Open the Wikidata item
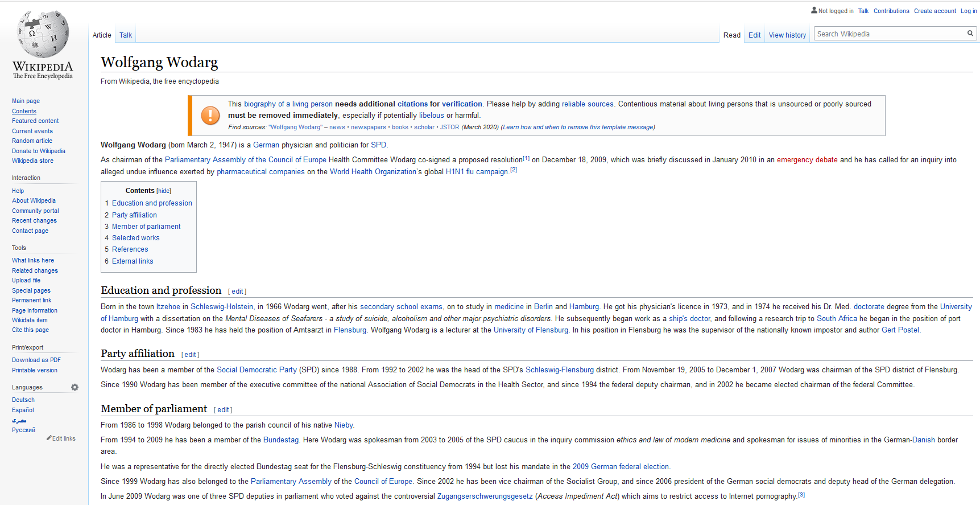The height and width of the screenshot is (505, 980). pos(30,321)
